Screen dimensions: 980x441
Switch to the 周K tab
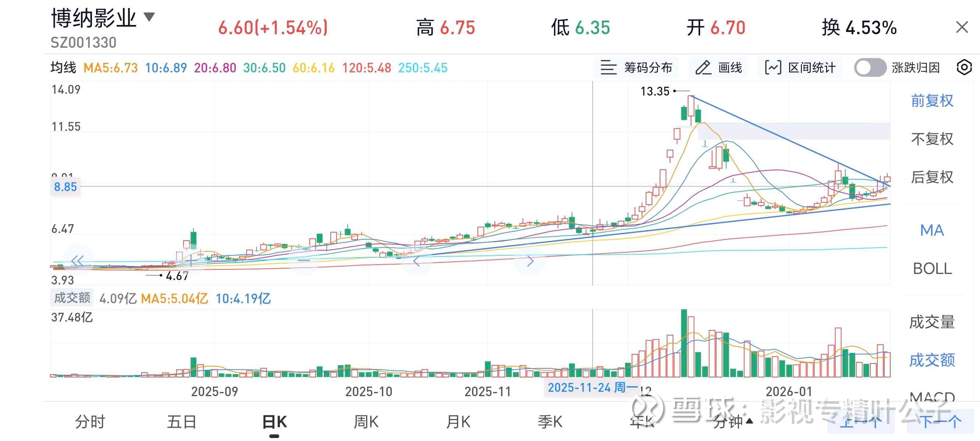(x=366, y=422)
